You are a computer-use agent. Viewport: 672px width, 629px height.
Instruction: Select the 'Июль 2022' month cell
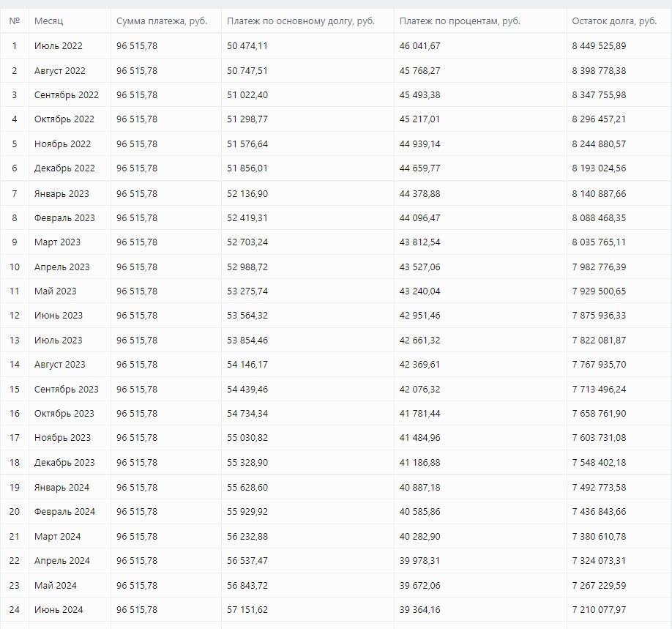coord(59,46)
